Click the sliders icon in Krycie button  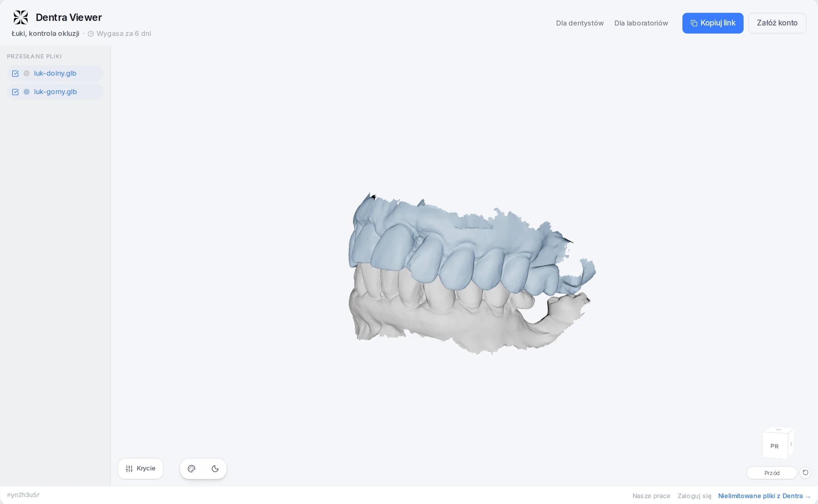(x=129, y=469)
